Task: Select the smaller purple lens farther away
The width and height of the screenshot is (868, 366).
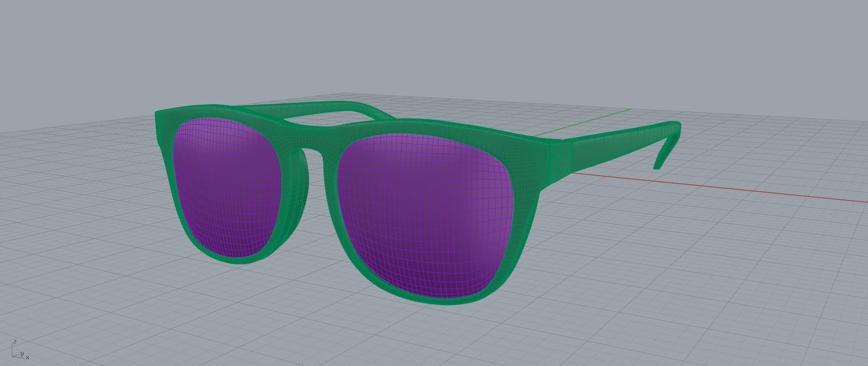Action: pyautogui.click(x=228, y=188)
